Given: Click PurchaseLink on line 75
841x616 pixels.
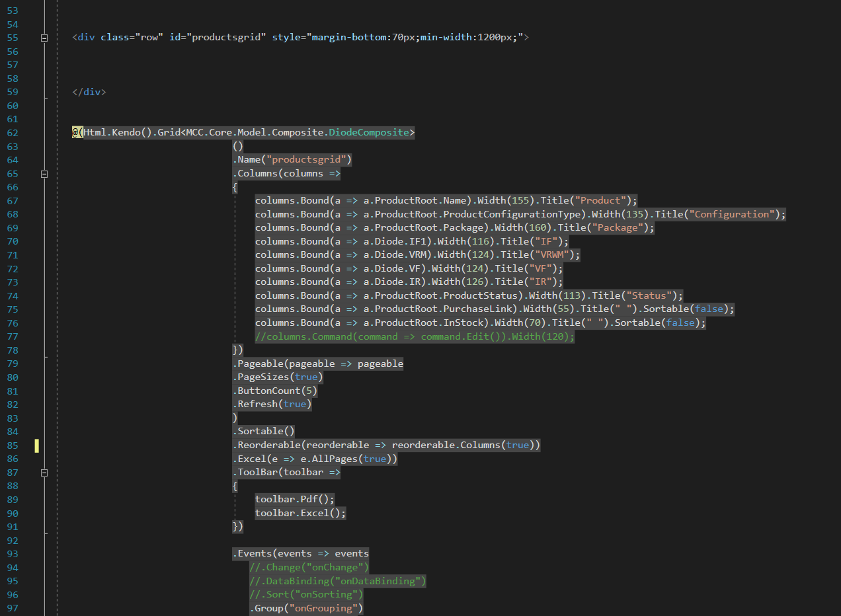Looking at the screenshot, I should coord(477,309).
